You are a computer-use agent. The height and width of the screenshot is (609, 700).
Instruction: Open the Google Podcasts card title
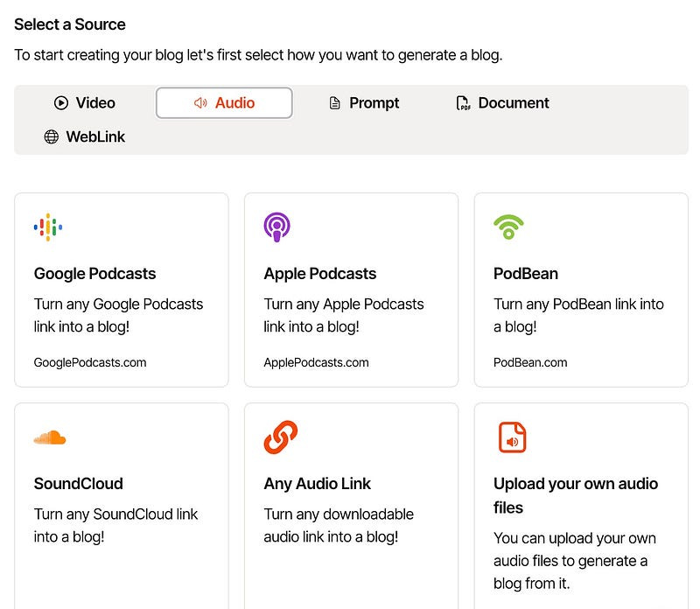click(94, 274)
